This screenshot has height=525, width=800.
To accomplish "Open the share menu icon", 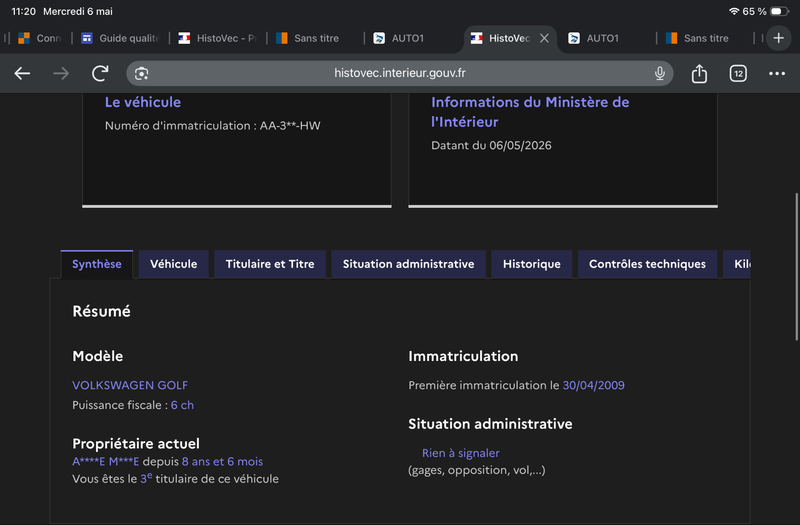I will click(699, 73).
